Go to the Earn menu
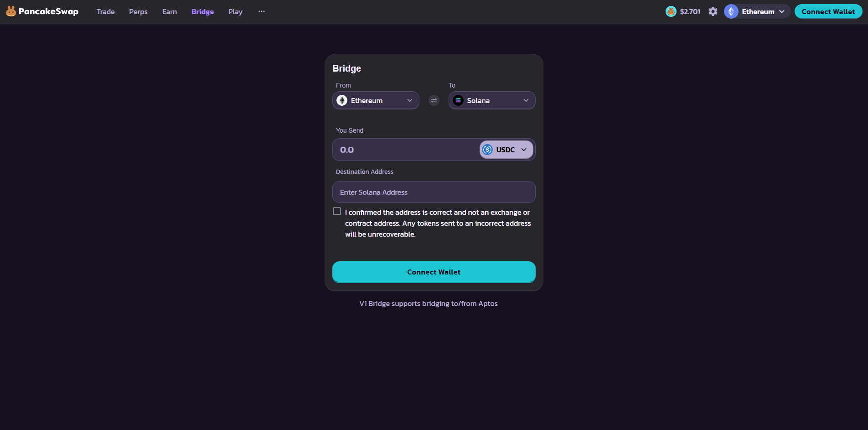 tap(169, 11)
